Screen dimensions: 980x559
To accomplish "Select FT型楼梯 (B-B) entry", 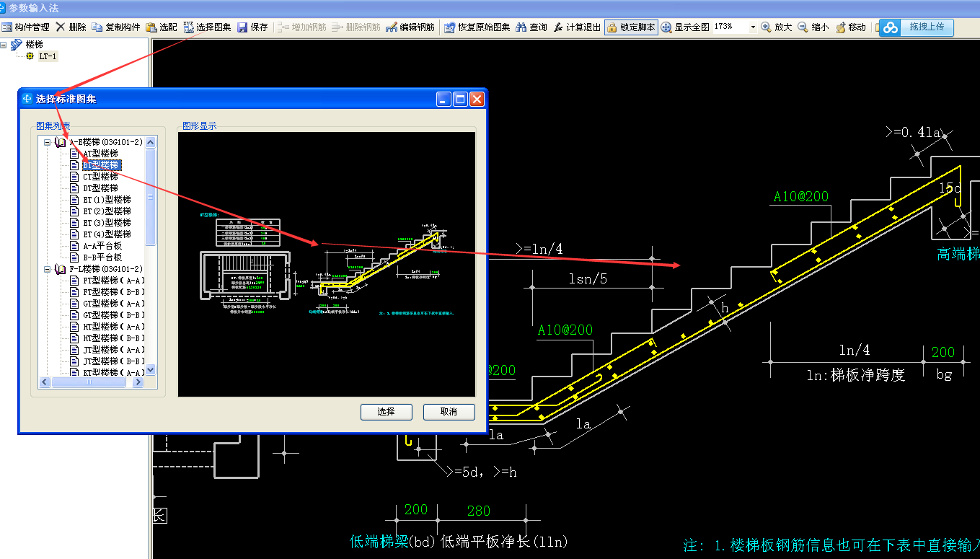I will click(113, 292).
